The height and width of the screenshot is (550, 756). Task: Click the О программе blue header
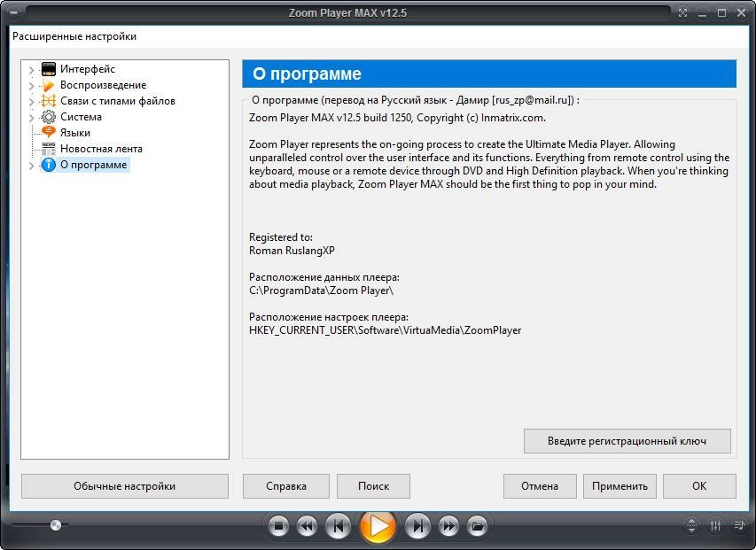489,74
